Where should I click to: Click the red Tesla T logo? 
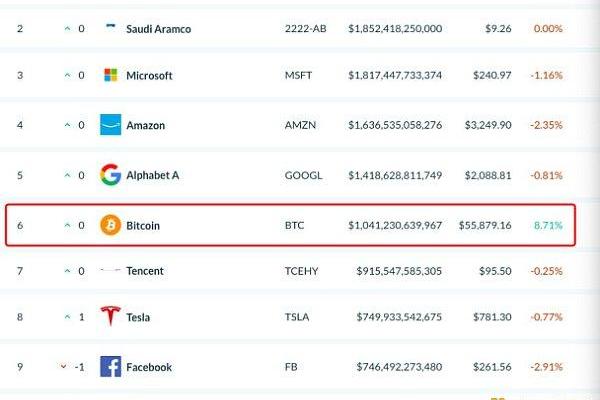pos(111,316)
